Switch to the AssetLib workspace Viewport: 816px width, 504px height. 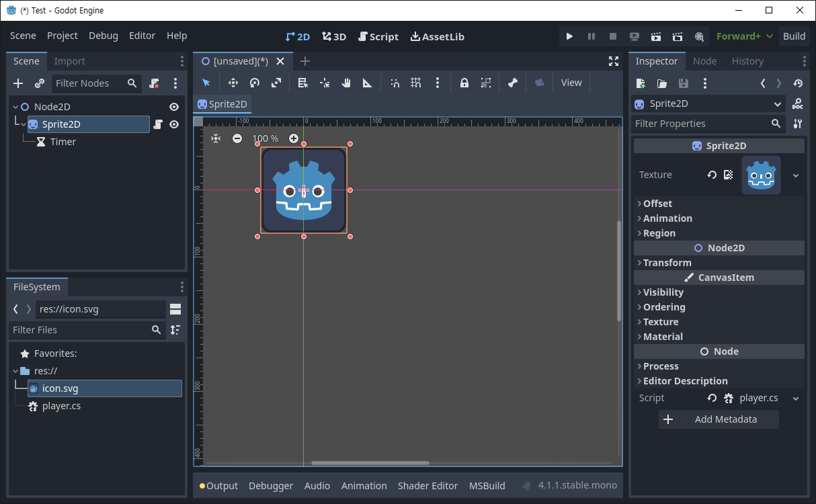(x=438, y=36)
